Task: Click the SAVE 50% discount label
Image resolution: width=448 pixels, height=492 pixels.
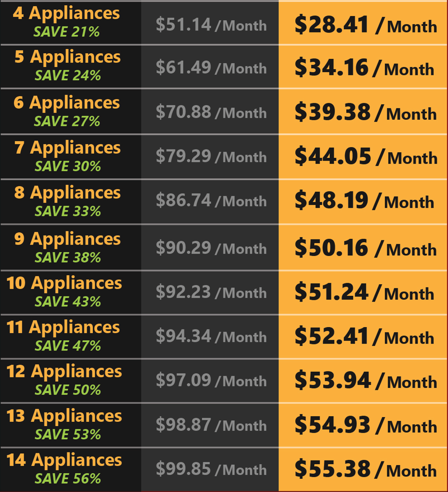Action: coord(67,390)
